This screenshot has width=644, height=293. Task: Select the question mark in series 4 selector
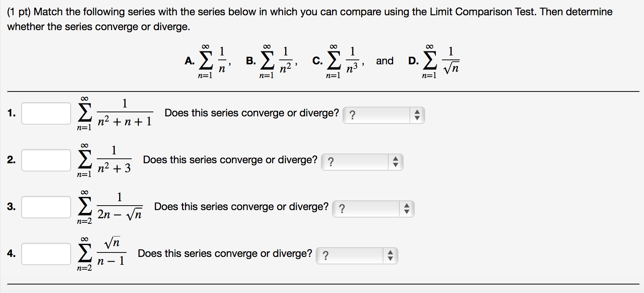(x=325, y=255)
